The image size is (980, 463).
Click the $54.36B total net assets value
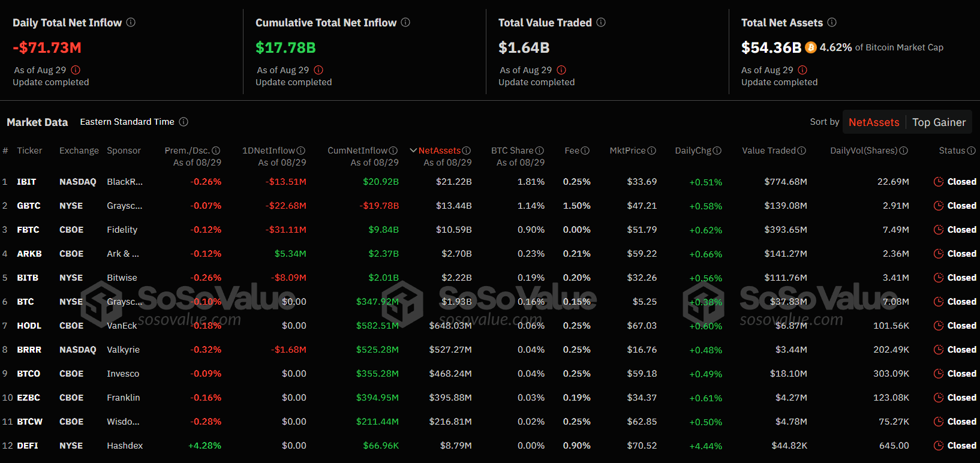[771, 47]
